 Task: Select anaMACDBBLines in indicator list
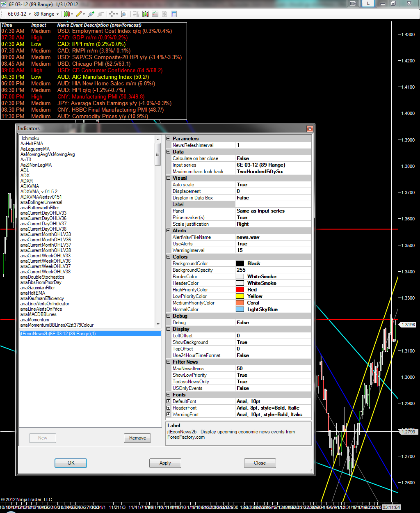39,314
